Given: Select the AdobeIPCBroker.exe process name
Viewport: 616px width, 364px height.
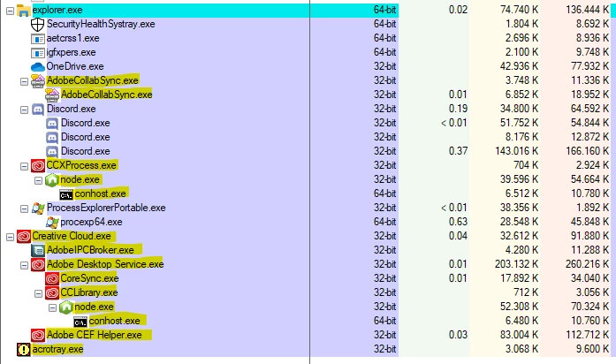Looking at the screenshot, I should 90,250.
